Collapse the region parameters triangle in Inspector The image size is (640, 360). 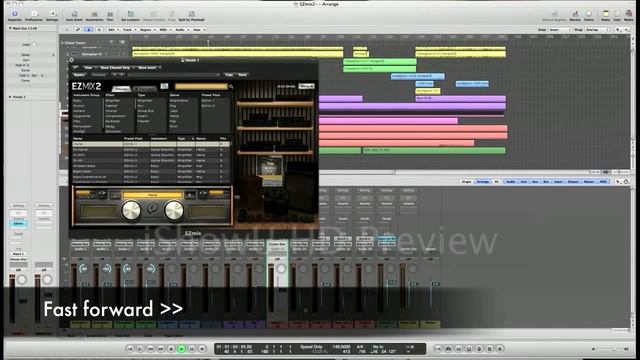tap(10, 28)
